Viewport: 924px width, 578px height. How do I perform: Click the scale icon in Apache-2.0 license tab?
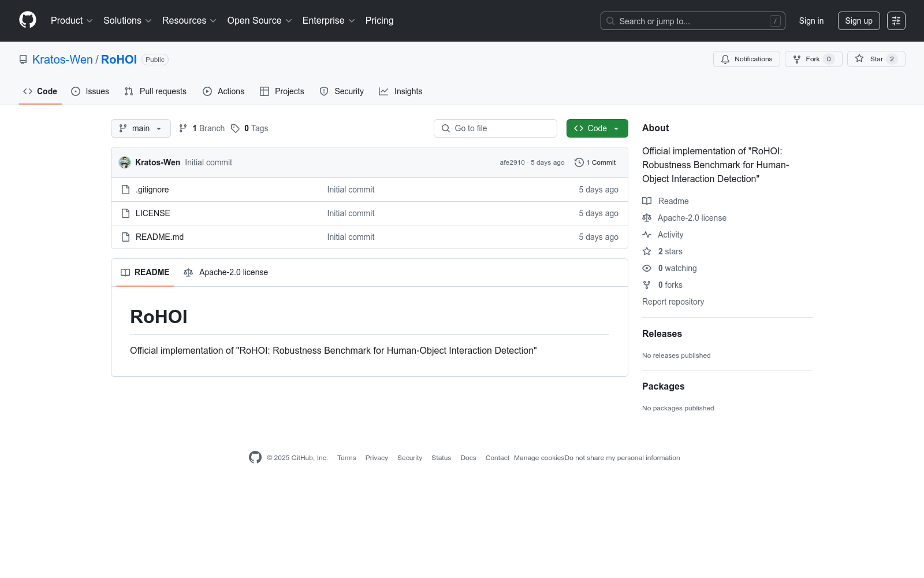[x=188, y=272]
